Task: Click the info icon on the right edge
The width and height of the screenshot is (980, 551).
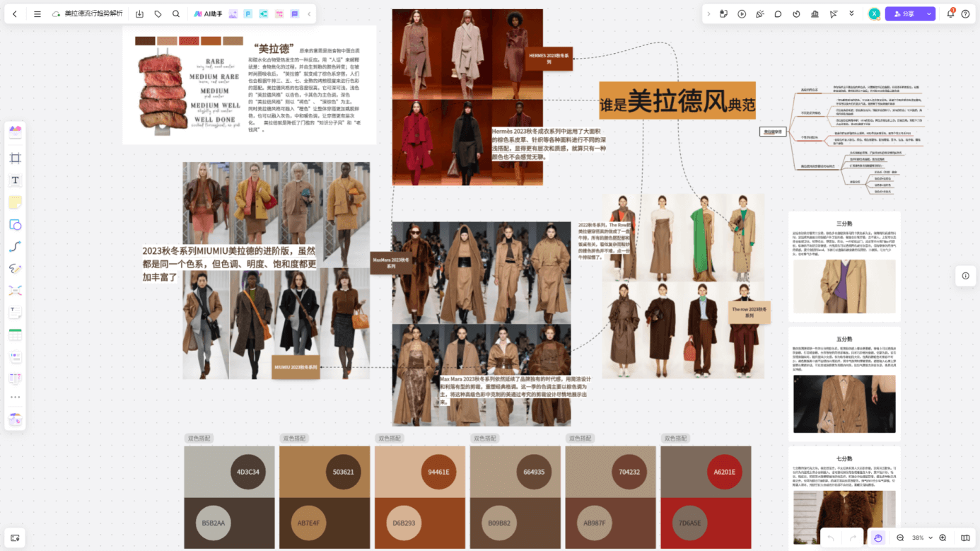Action: [x=965, y=276]
